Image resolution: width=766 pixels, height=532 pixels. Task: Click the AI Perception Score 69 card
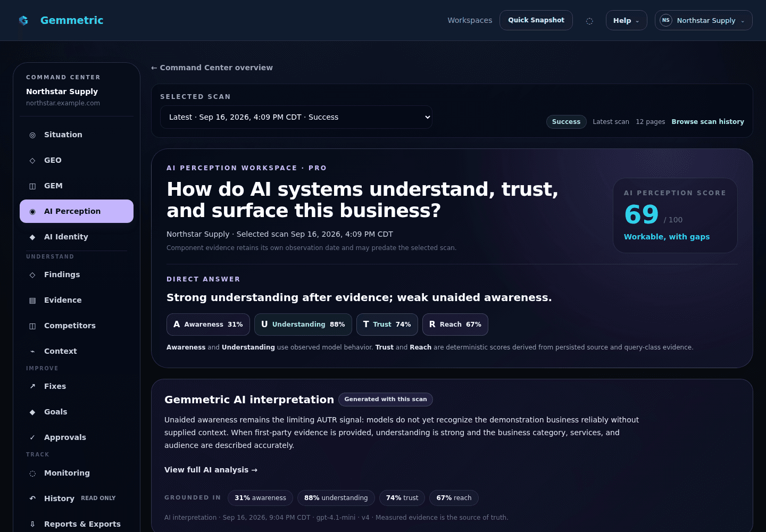(675, 215)
